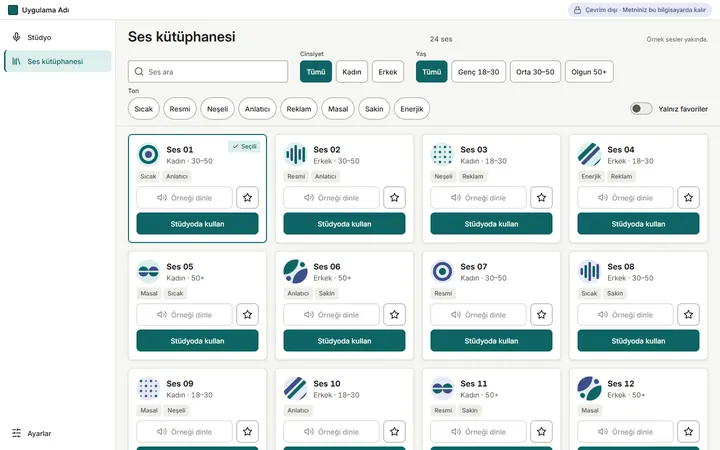Image resolution: width=720 pixels, height=450 pixels.
Task: Toggle Yalnız favoriler switch
Action: coord(641,109)
